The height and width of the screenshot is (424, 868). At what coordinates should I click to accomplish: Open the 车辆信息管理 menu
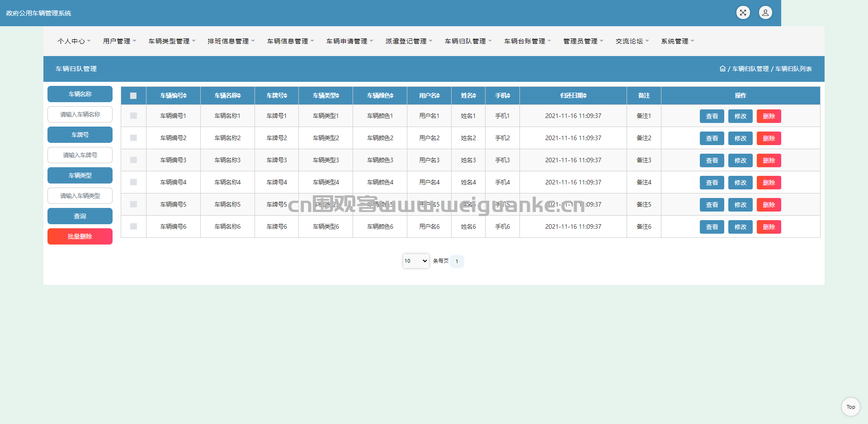[291, 41]
